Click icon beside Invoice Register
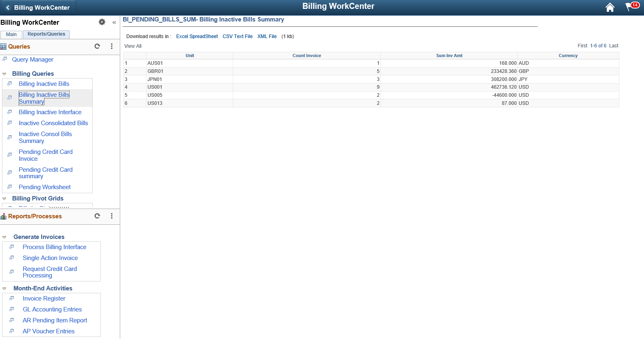The height and width of the screenshot is (339, 644). click(x=12, y=298)
